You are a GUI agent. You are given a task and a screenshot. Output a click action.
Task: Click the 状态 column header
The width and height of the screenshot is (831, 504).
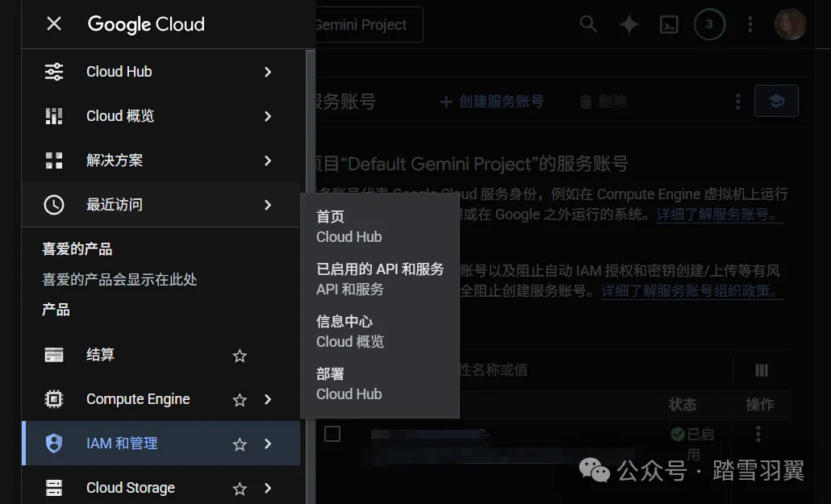(x=682, y=405)
